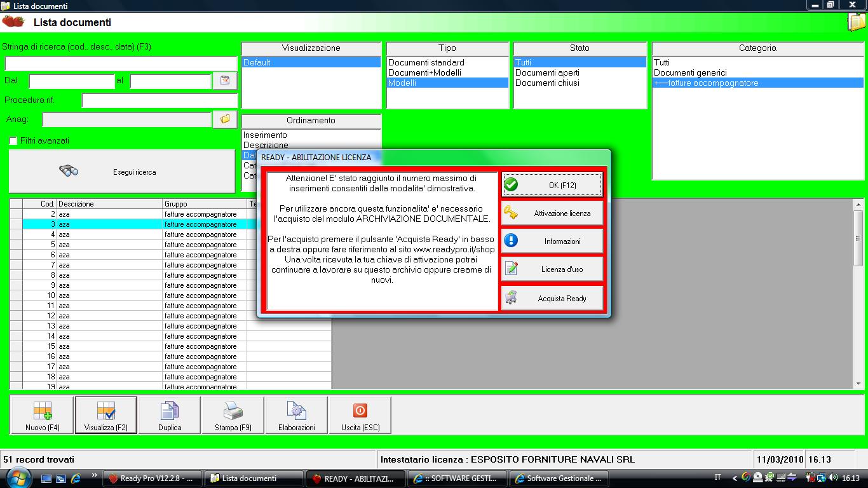Click Acquista Ready shopping cart button
Screen dimensions: 868x488
(x=552, y=298)
